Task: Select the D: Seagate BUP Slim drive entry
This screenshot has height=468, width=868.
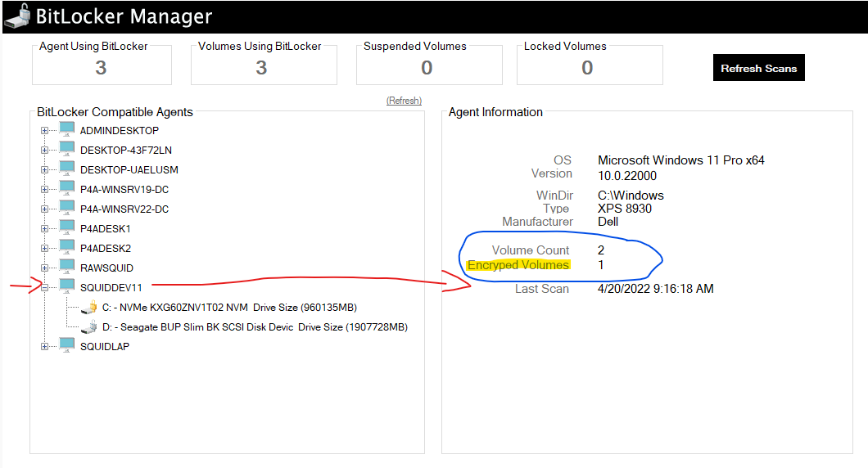Action: [x=255, y=327]
